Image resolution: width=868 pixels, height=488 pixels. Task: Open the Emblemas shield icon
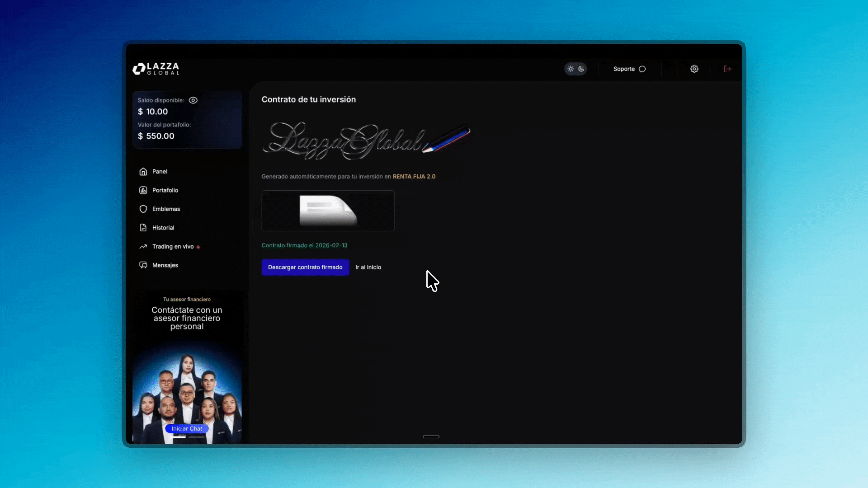pyautogui.click(x=143, y=209)
